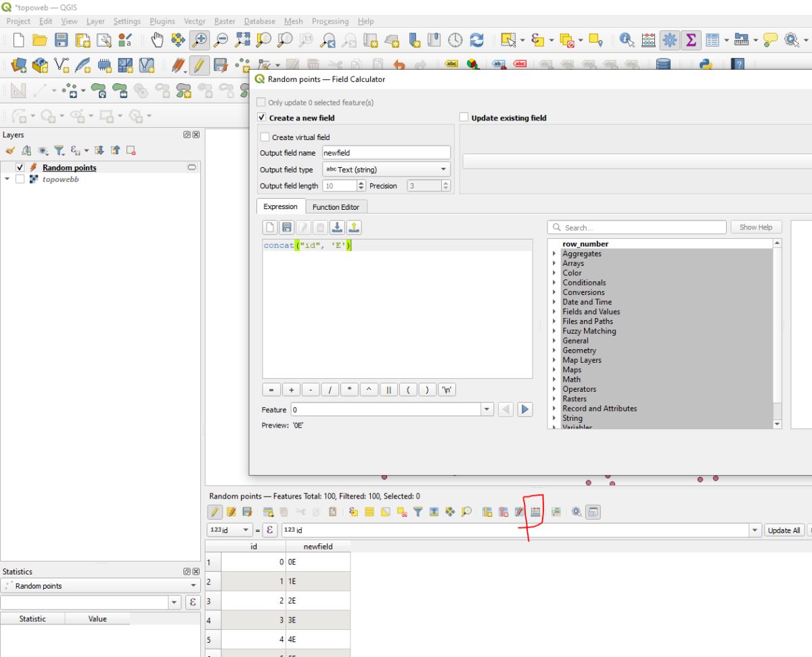The height and width of the screenshot is (657, 812).
Task: Enable Update existing field checkbox
Action: click(x=464, y=117)
